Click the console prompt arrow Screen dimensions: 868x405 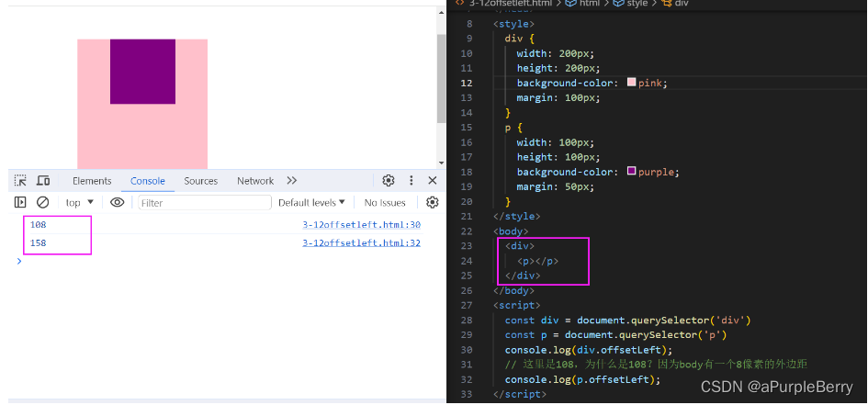[x=19, y=261]
